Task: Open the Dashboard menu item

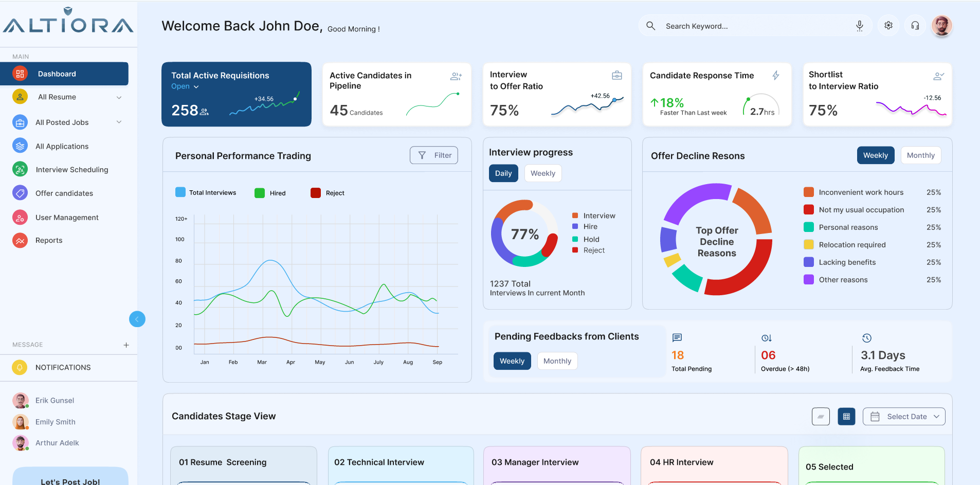Action: [64, 74]
